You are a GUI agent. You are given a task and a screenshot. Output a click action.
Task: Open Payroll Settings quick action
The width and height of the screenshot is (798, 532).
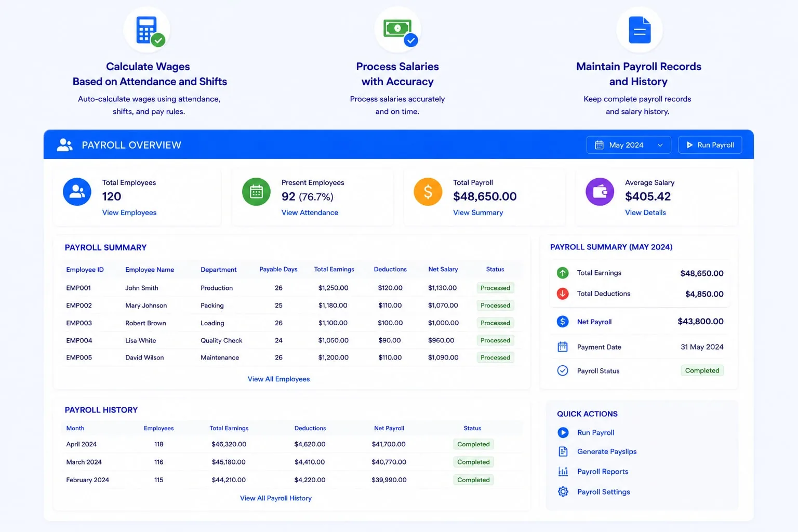(604, 492)
